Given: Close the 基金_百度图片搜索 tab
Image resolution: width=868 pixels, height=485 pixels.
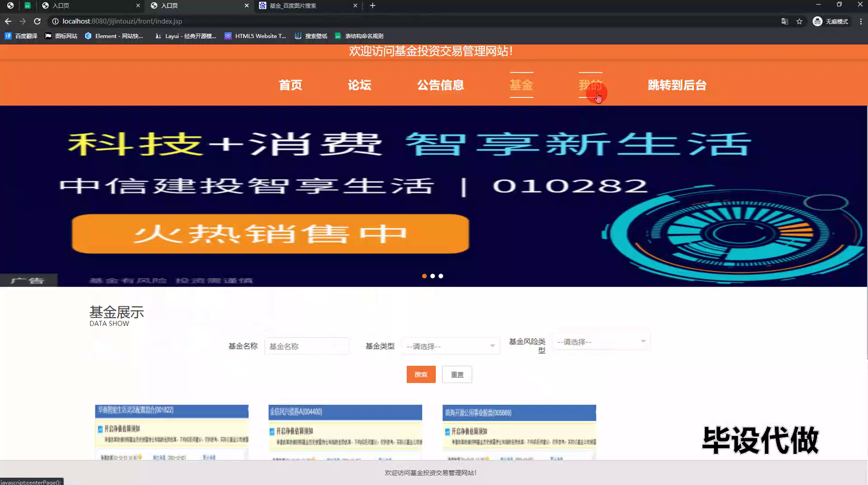Looking at the screenshot, I should pyautogui.click(x=355, y=5).
